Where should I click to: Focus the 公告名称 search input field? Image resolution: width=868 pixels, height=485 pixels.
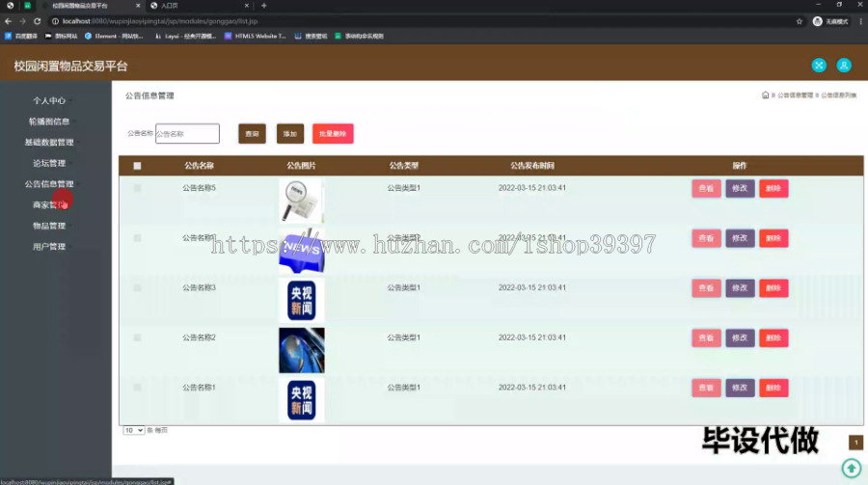[x=187, y=133]
